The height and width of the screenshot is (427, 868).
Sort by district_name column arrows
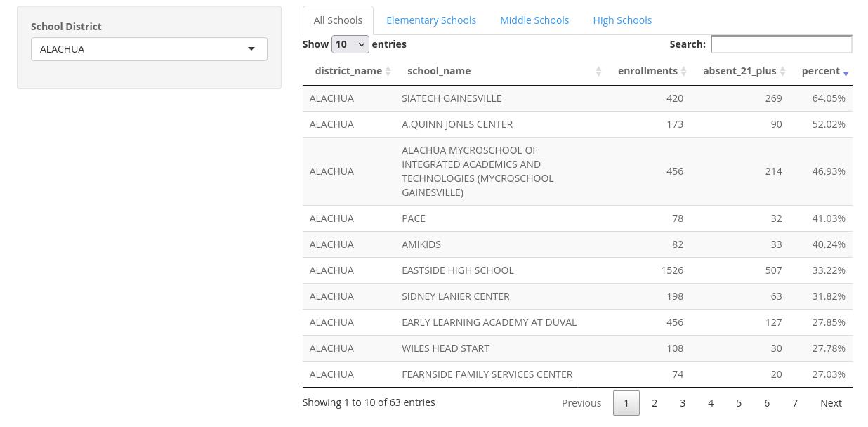click(388, 72)
